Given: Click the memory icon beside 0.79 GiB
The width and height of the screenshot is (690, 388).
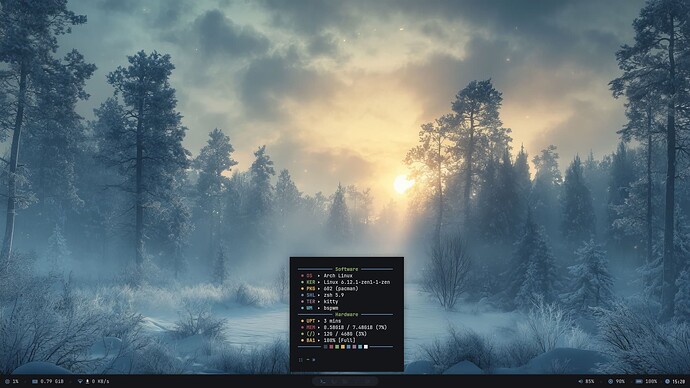Looking at the screenshot, I should click(x=35, y=381).
